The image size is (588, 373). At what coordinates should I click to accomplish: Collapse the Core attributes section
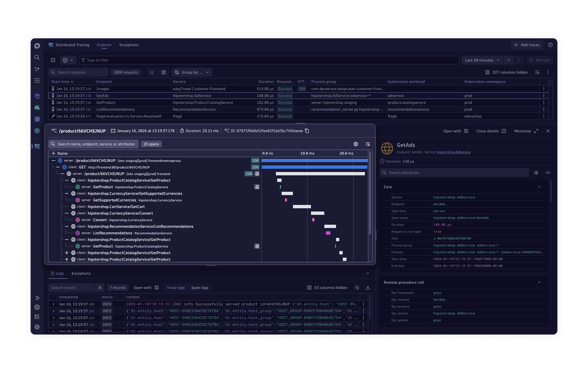point(539,187)
